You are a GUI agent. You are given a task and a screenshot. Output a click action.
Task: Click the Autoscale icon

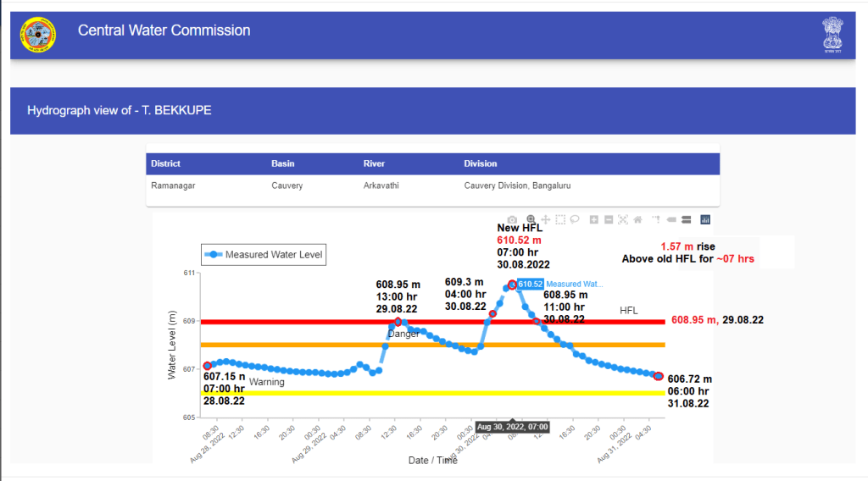[x=623, y=219]
